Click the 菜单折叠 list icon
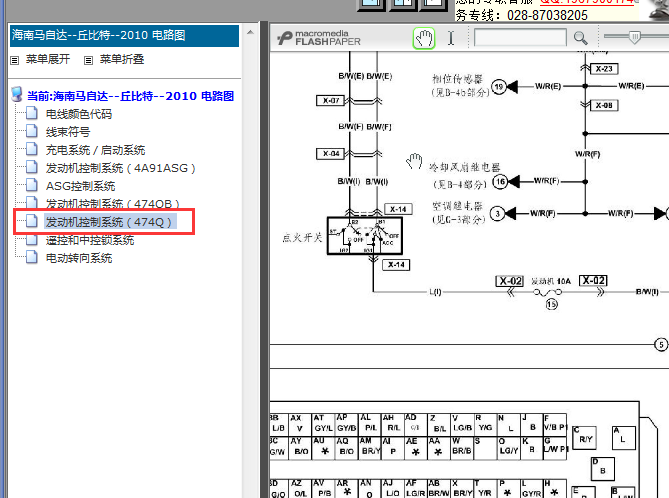 [88, 60]
